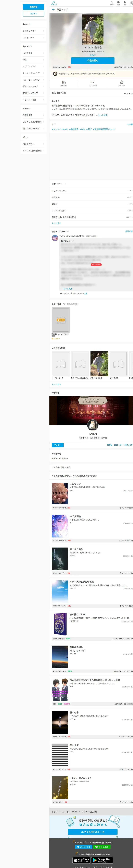Open the App Store download badge
The height and width of the screenshot is (868, 133).
(82, 860)
